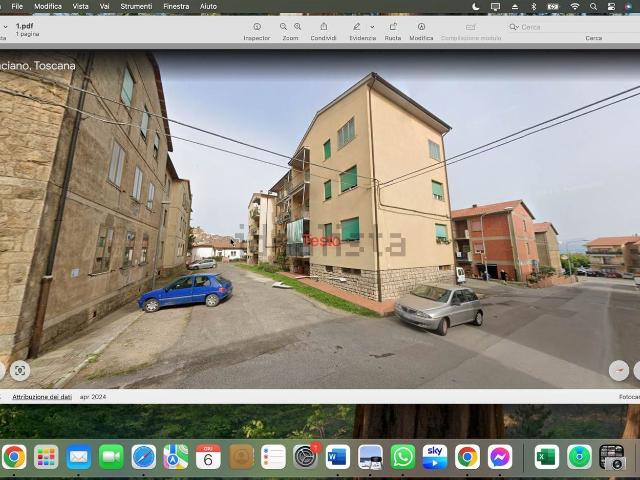Toggle the Modifica markup toolbar
Screen dimensions: 640x480
421,27
